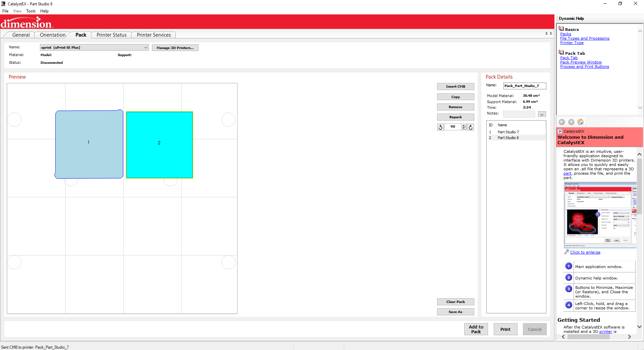Click the Basics book icon

561,29
